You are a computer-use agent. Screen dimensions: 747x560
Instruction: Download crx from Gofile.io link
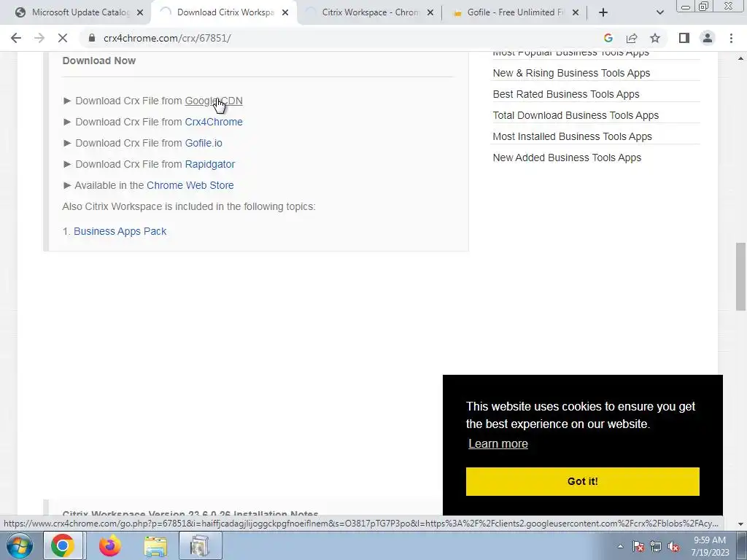tap(204, 143)
